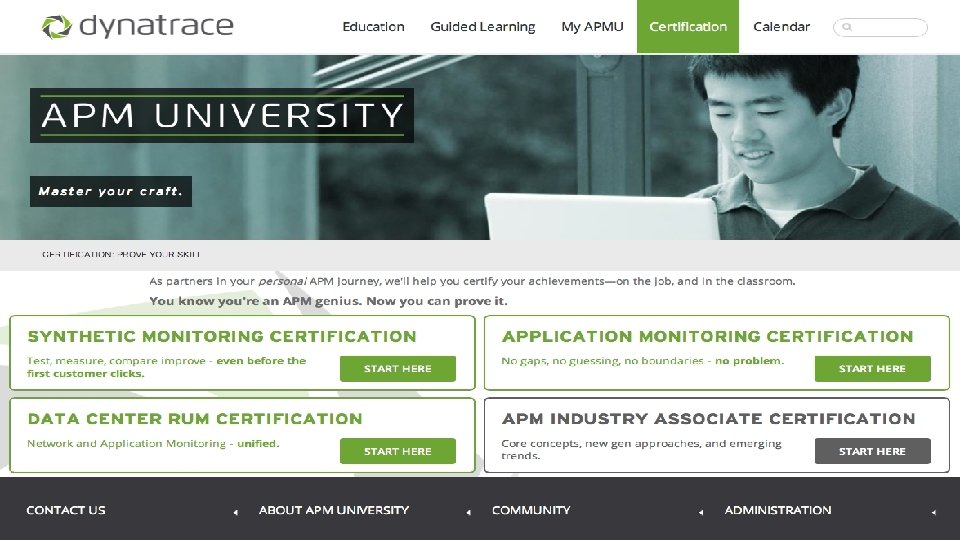Focus the search input field

(880, 27)
